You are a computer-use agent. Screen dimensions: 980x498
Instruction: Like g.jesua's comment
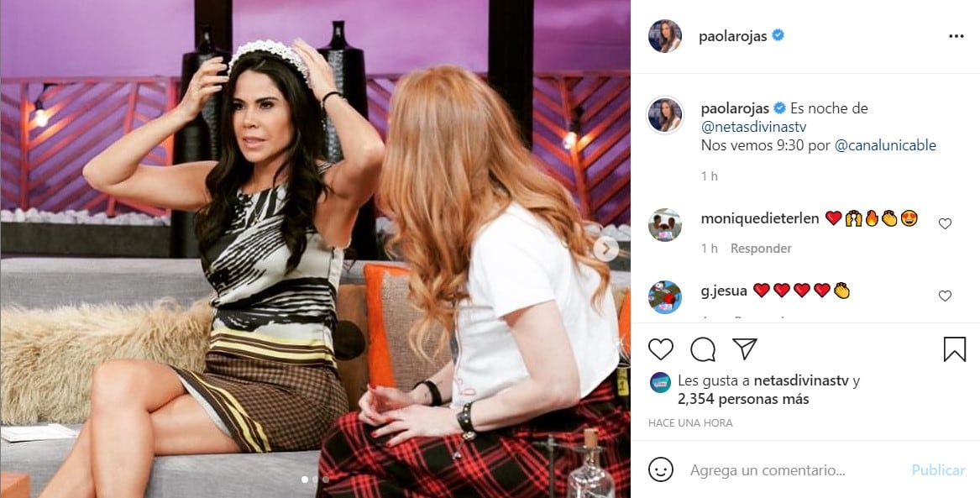pos(945,296)
